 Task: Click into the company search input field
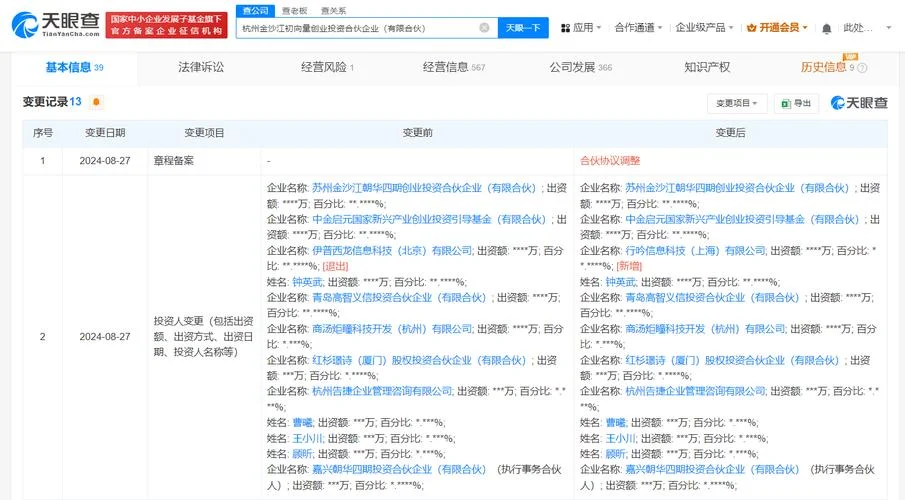358,28
